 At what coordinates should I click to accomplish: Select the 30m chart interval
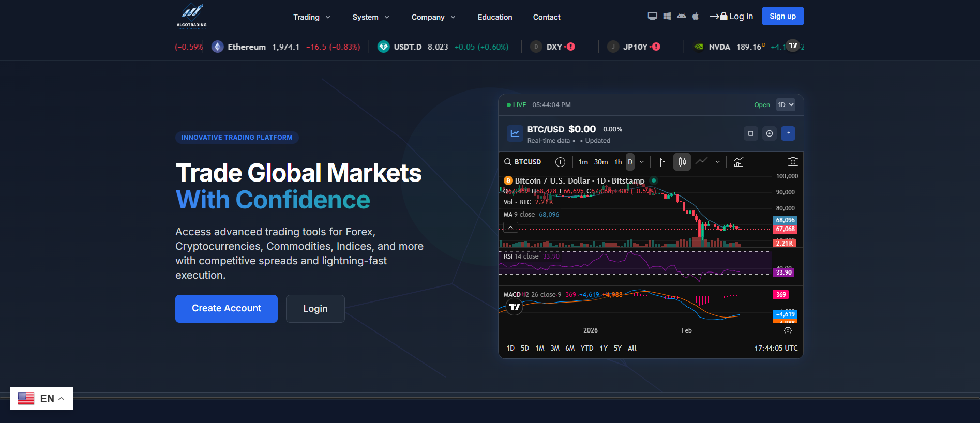[x=601, y=162]
